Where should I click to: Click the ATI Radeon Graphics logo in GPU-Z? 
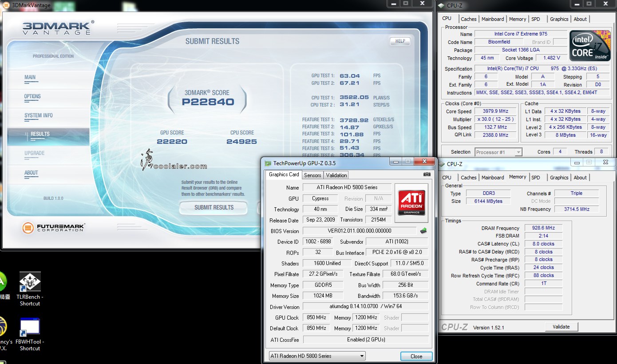point(411,203)
